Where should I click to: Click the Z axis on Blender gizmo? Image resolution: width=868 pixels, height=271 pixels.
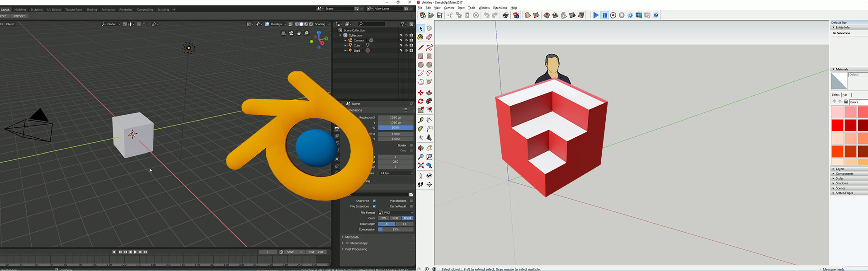click(319, 33)
